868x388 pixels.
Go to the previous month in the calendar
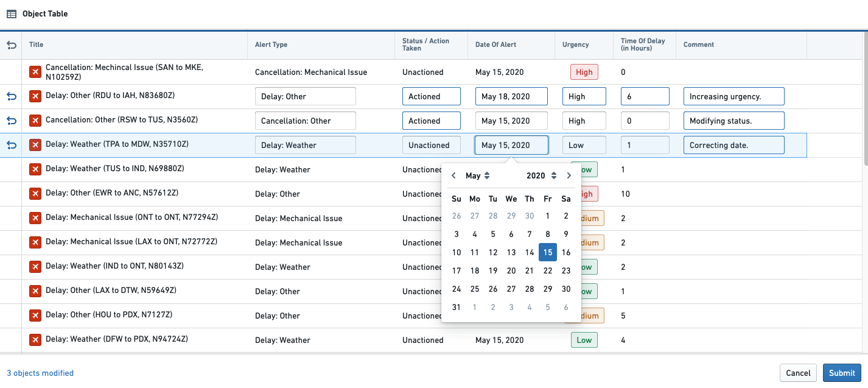pyautogui.click(x=453, y=175)
